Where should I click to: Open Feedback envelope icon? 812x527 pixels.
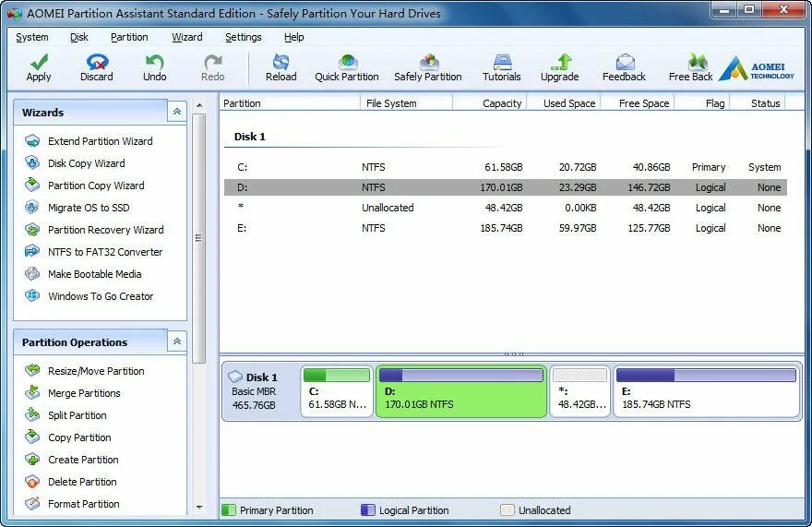[625, 62]
